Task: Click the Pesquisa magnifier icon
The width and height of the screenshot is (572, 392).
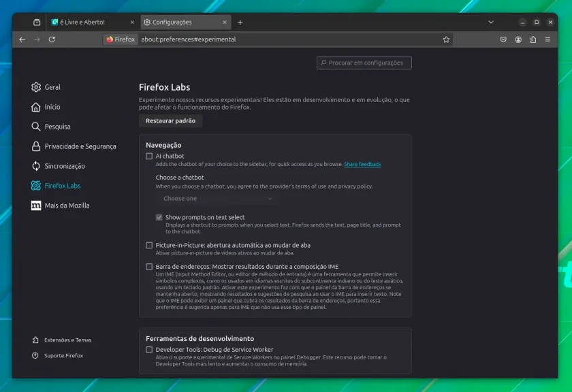Action: 35,127
